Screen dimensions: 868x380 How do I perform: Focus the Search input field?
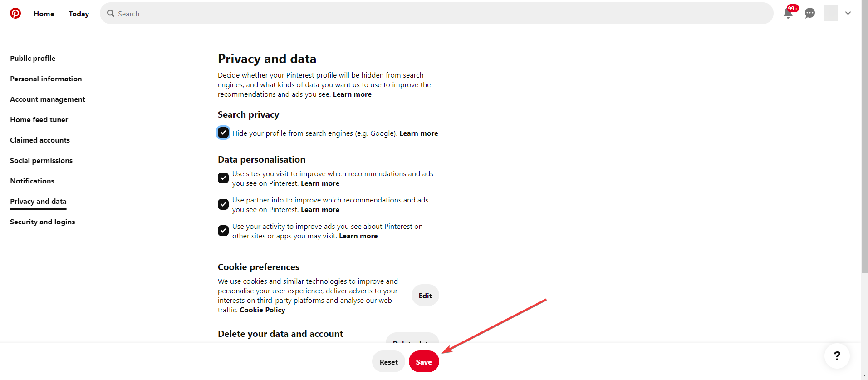436,14
